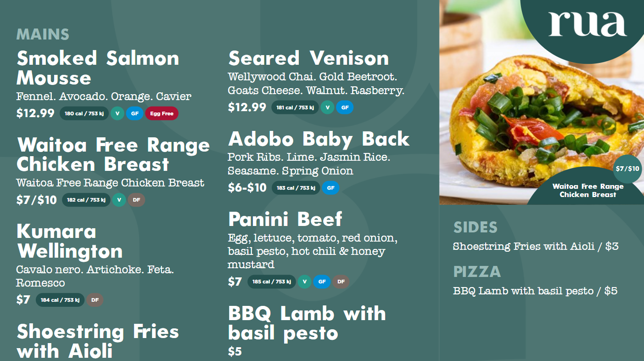Click the 185 cal / 753 kj badge
The image size is (644, 361).
(x=272, y=282)
